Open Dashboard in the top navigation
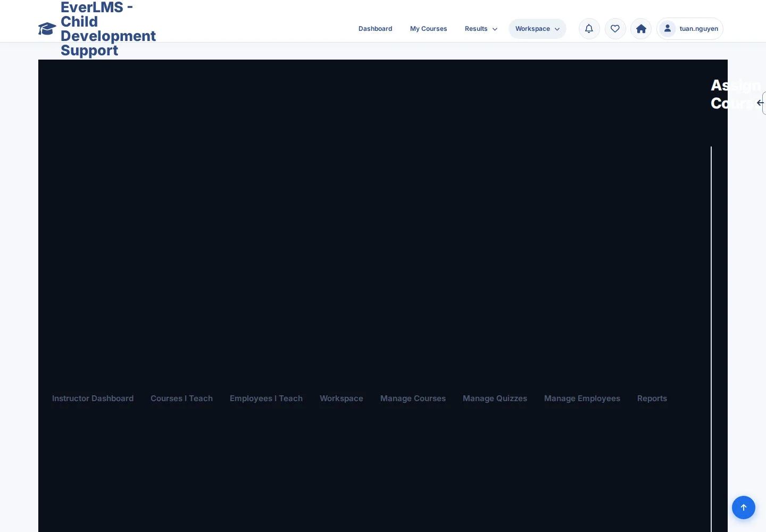The image size is (766, 532). click(375, 29)
